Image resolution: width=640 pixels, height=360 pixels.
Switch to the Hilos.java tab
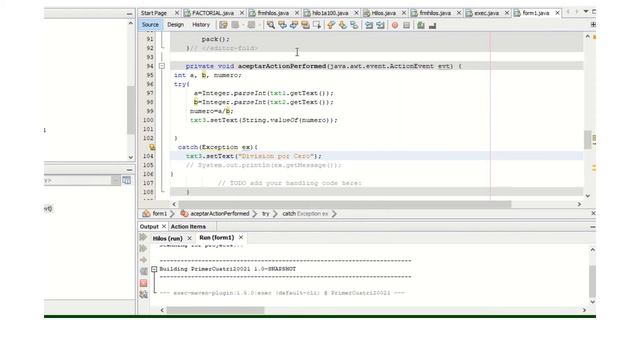[384, 13]
